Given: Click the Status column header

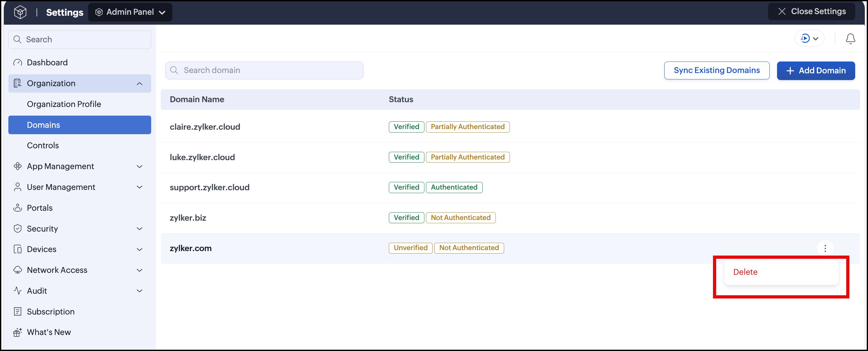Looking at the screenshot, I should pos(401,99).
